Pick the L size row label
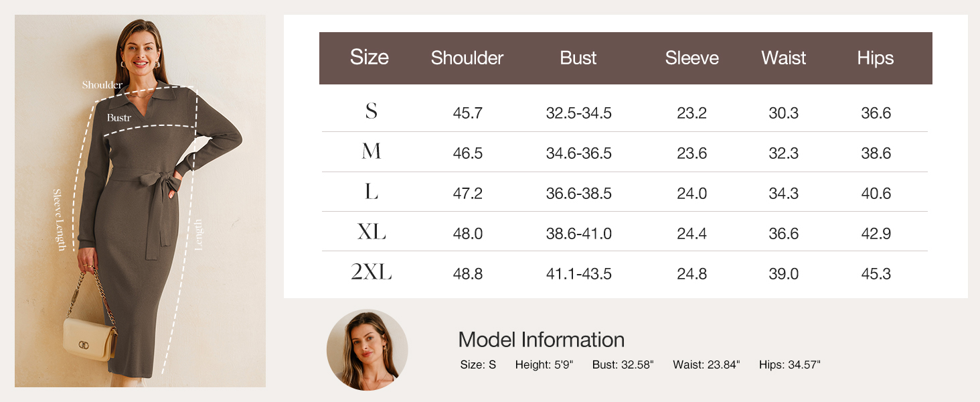The image size is (980, 402). pos(371,192)
